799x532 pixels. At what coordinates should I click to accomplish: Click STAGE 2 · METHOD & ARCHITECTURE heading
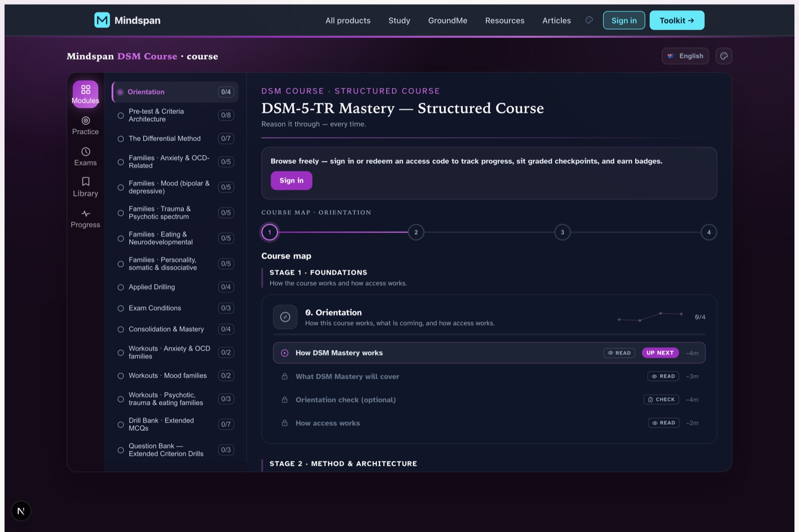point(343,464)
